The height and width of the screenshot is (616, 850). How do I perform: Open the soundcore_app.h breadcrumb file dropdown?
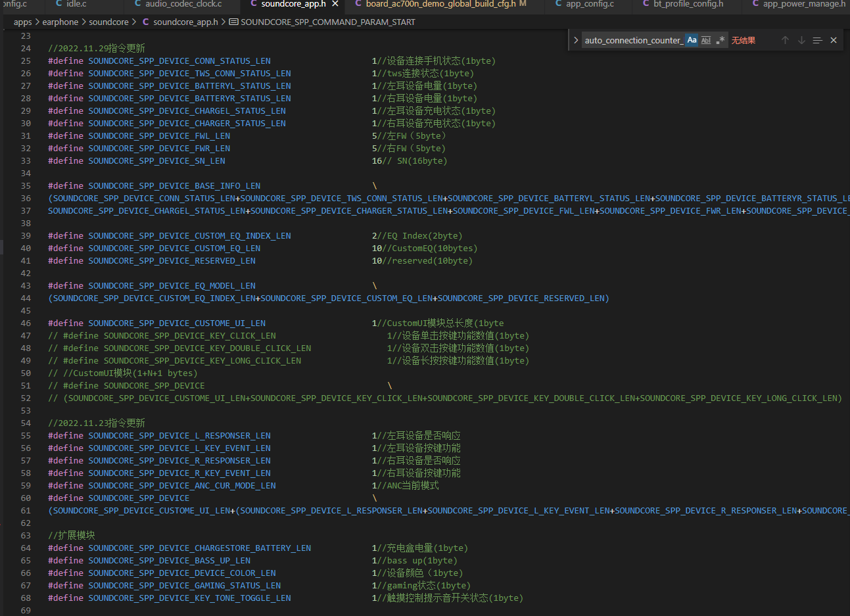pyautogui.click(x=185, y=22)
